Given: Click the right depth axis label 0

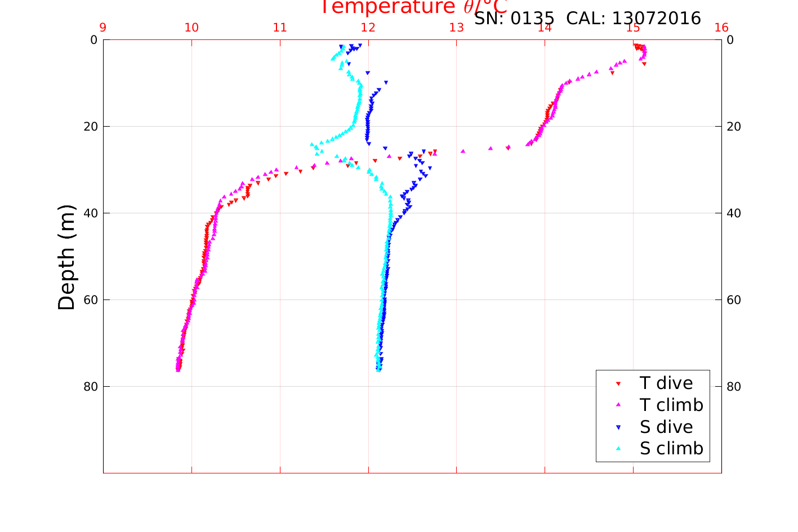Looking at the screenshot, I should 730,39.
